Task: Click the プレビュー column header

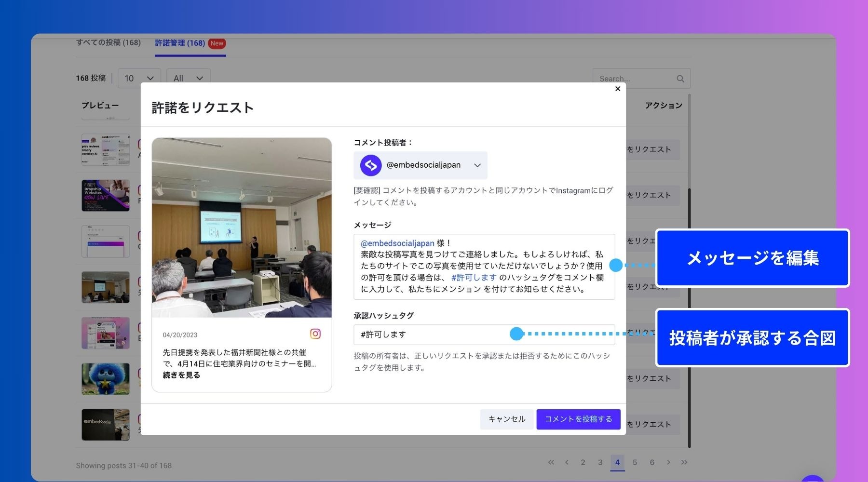Action: 100,106
